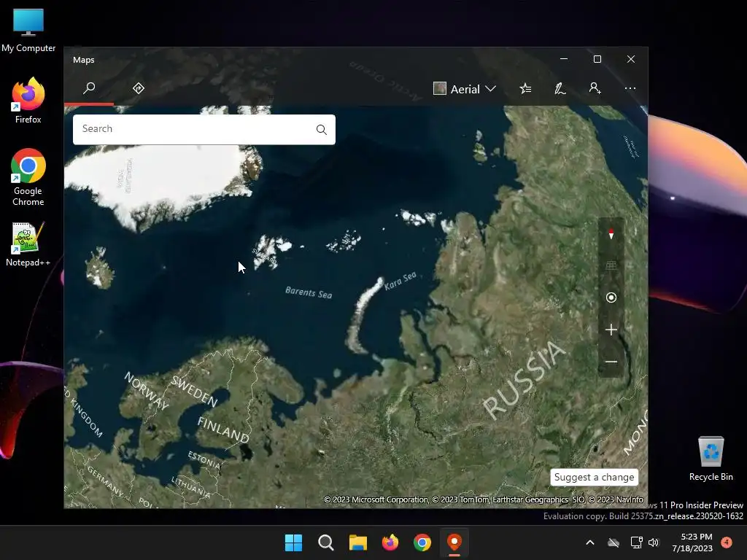The image size is (747, 560).
Task: Select the Recycle Bin desktop icon
Action: coord(711,459)
